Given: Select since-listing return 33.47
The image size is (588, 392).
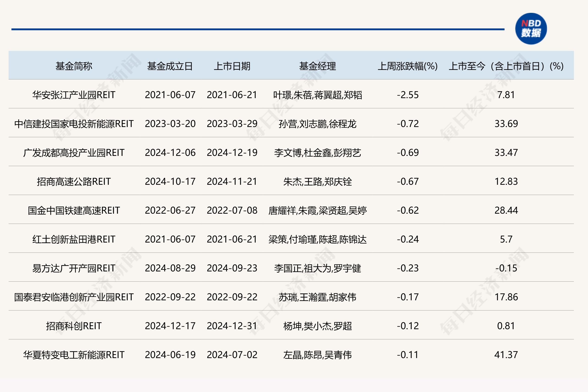Looking at the screenshot, I should (506, 153).
